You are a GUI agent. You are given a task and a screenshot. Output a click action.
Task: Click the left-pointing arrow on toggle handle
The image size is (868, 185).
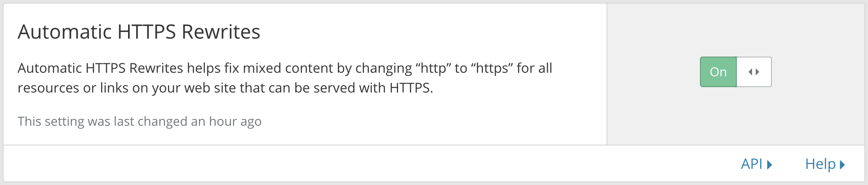(x=750, y=72)
